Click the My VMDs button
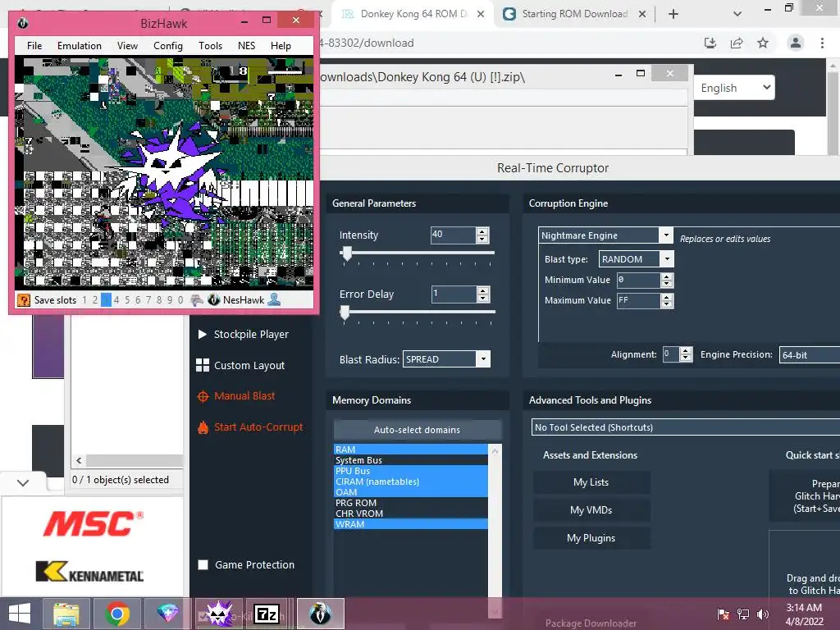Image resolution: width=840 pixels, height=630 pixels. (x=591, y=510)
